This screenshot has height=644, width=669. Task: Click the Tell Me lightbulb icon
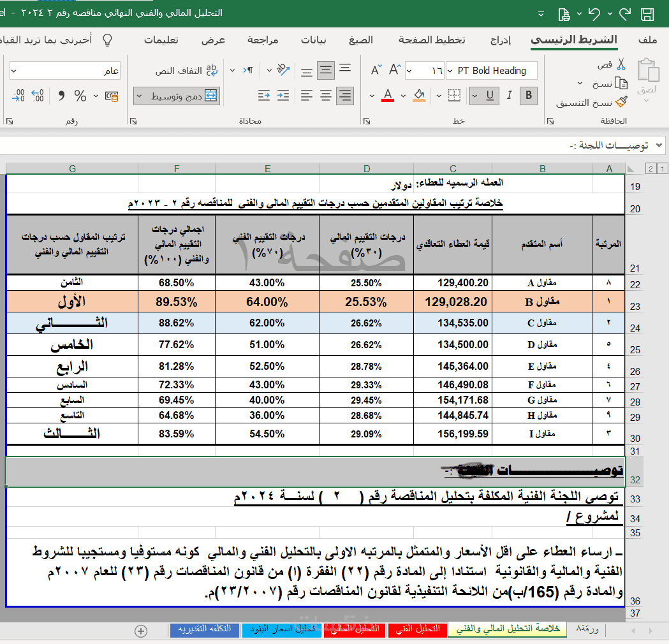coord(108,40)
